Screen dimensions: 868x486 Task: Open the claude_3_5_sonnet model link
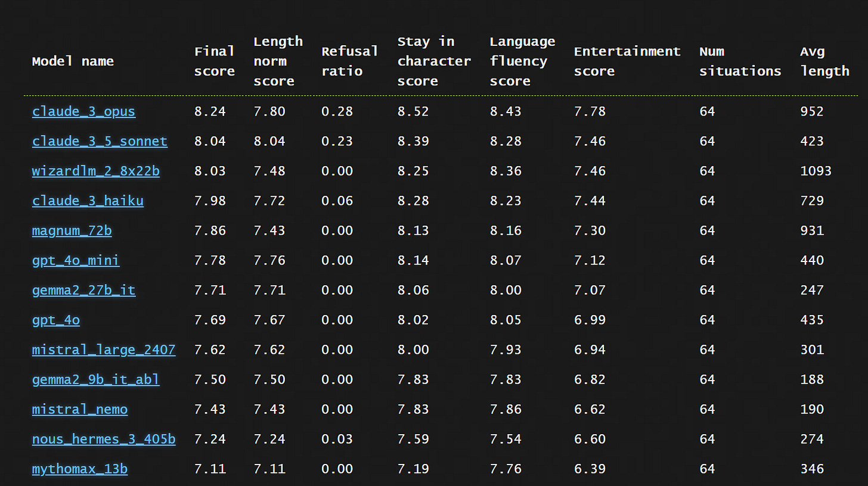tap(100, 141)
